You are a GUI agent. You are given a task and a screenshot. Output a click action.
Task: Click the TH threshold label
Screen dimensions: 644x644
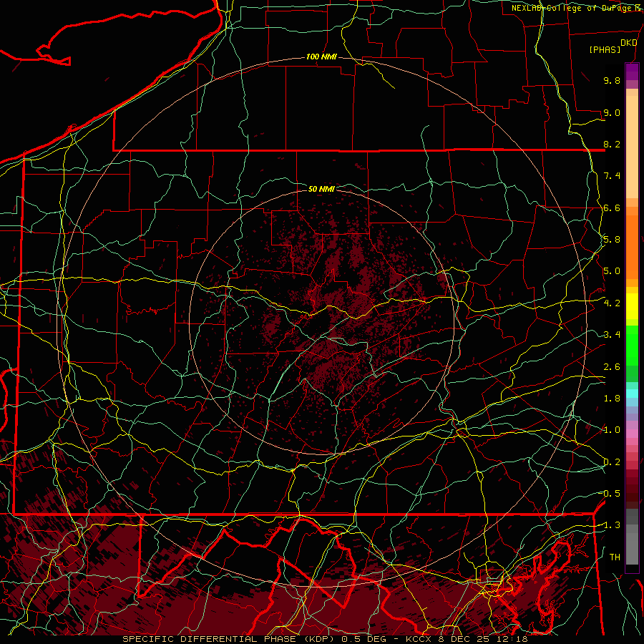click(x=615, y=557)
